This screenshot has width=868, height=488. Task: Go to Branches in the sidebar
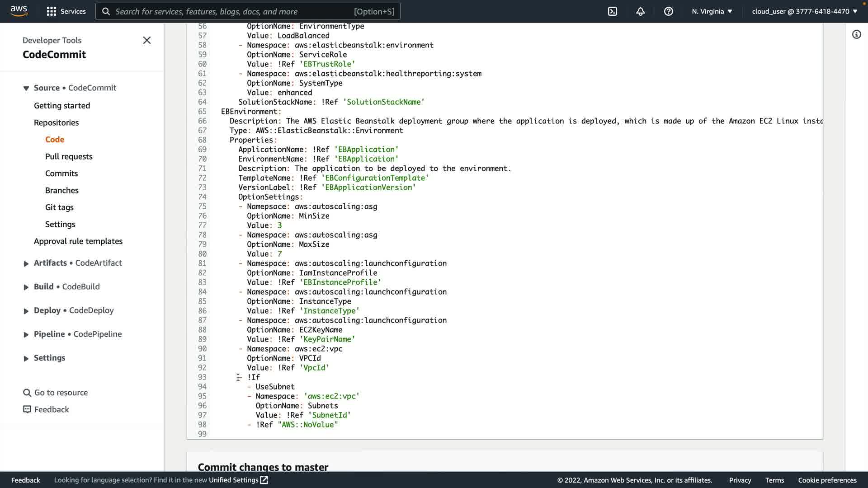tap(62, 190)
